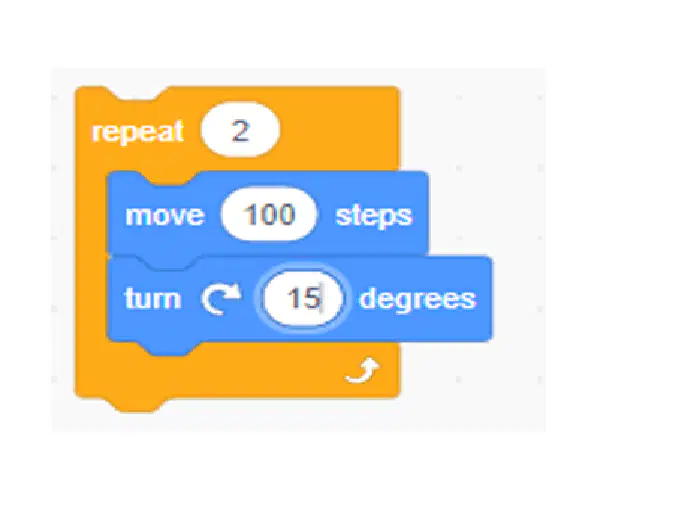Click the 'turn' label on blue block
This screenshot has width=675, height=507.
(x=152, y=299)
